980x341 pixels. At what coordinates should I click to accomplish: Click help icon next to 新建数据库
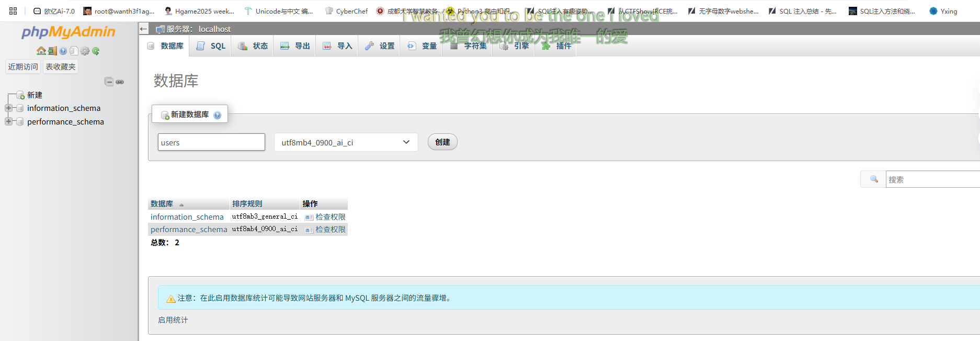[x=218, y=115]
